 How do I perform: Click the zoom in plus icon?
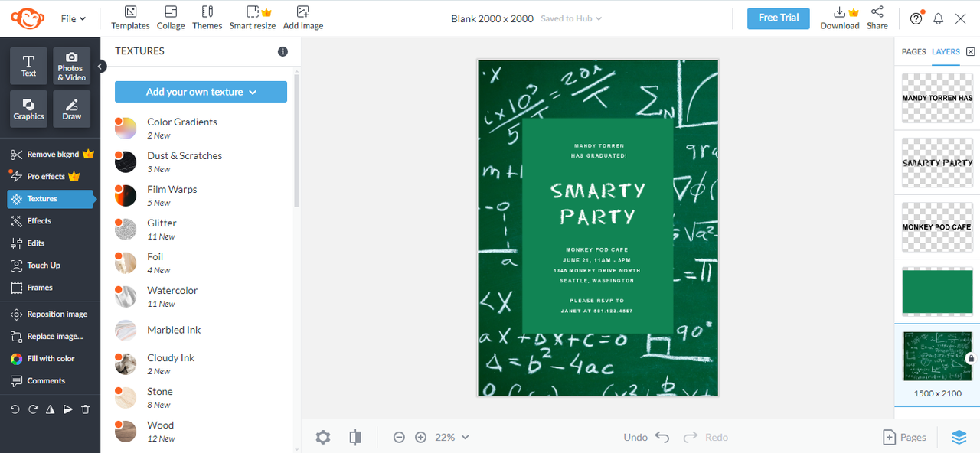(420, 437)
